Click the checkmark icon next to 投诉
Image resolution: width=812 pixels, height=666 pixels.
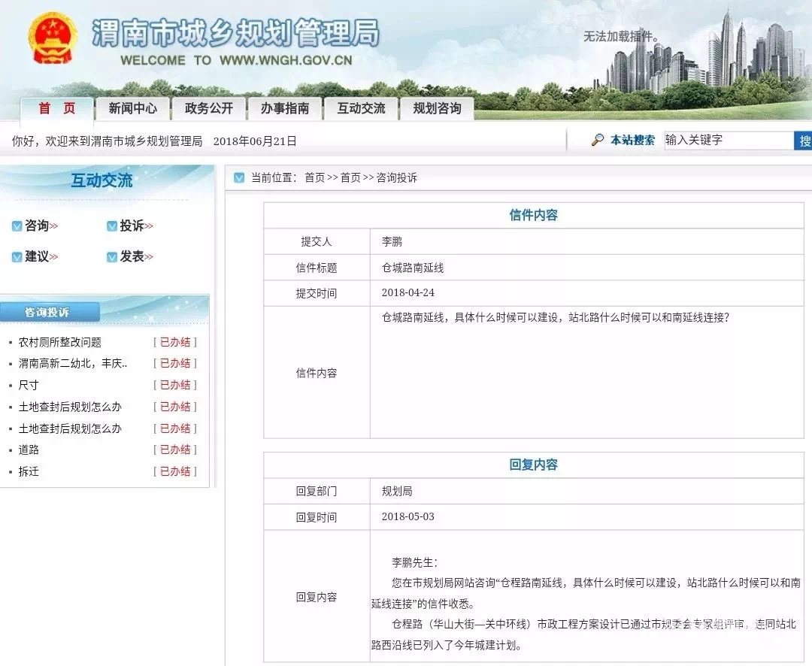tap(112, 226)
